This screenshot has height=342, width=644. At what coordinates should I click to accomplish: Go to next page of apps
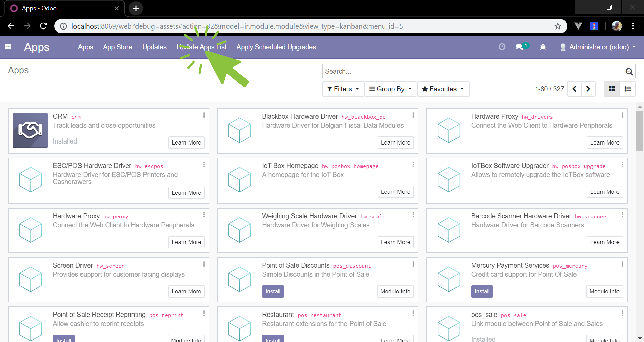(x=588, y=89)
